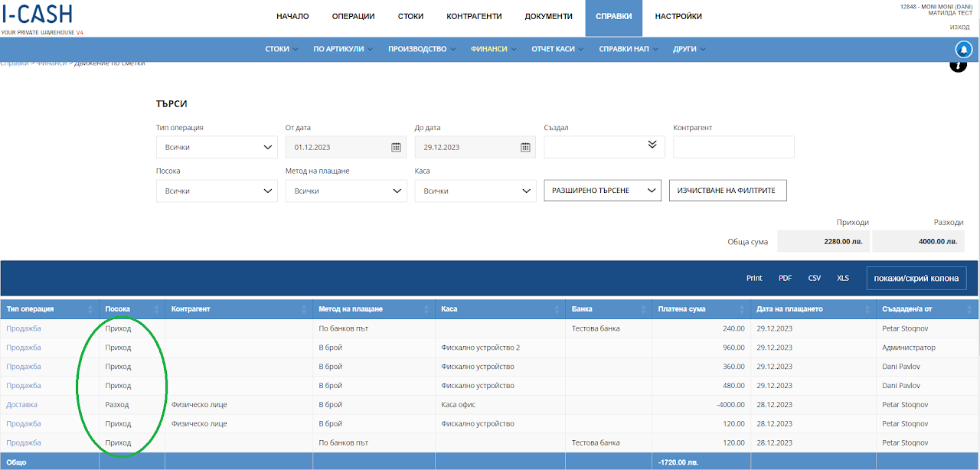Open the Метод на плащане dropdown

(x=346, y=191)
